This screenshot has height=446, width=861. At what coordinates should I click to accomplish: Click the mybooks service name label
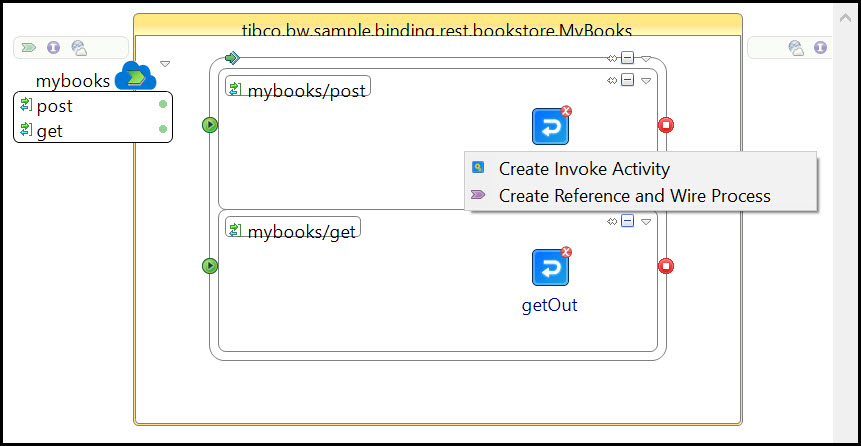(x=73, y=81)
